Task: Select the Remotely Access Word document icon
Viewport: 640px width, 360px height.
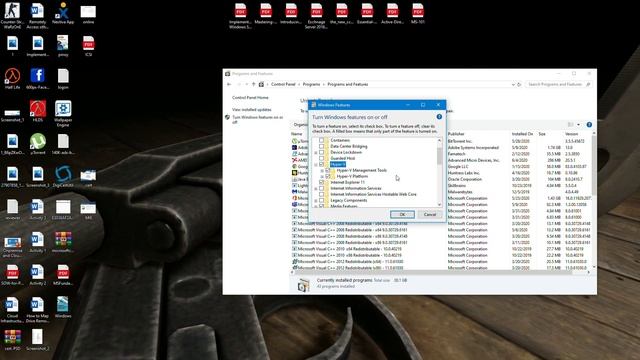Action: pos(38,16)
